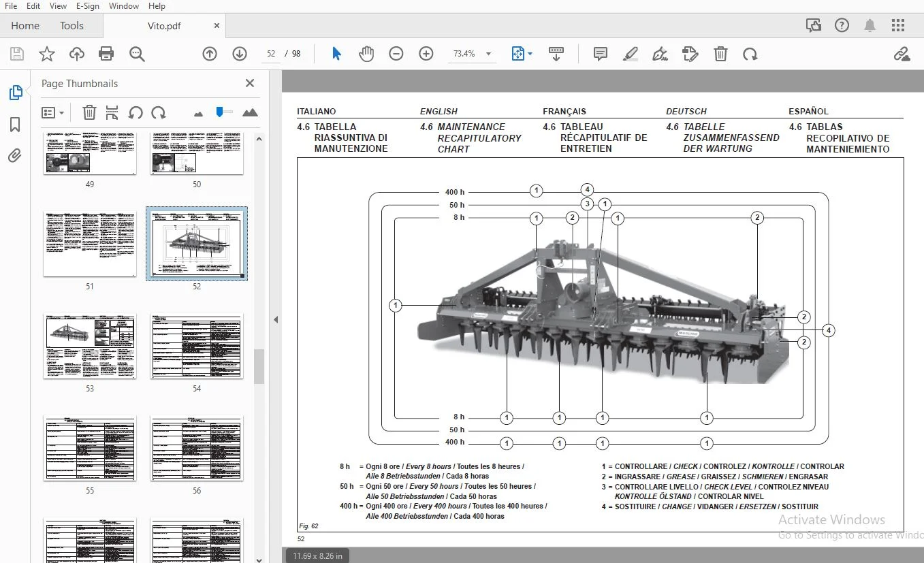
Task: Add a sticky note comment
Action: point(600,54)
